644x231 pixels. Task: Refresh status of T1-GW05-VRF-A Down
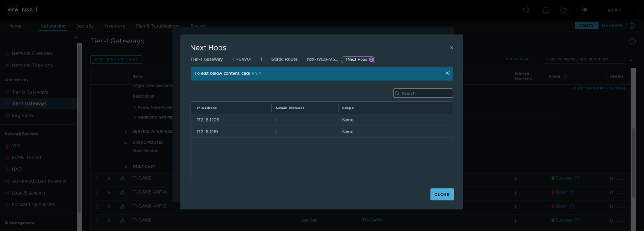572,192
